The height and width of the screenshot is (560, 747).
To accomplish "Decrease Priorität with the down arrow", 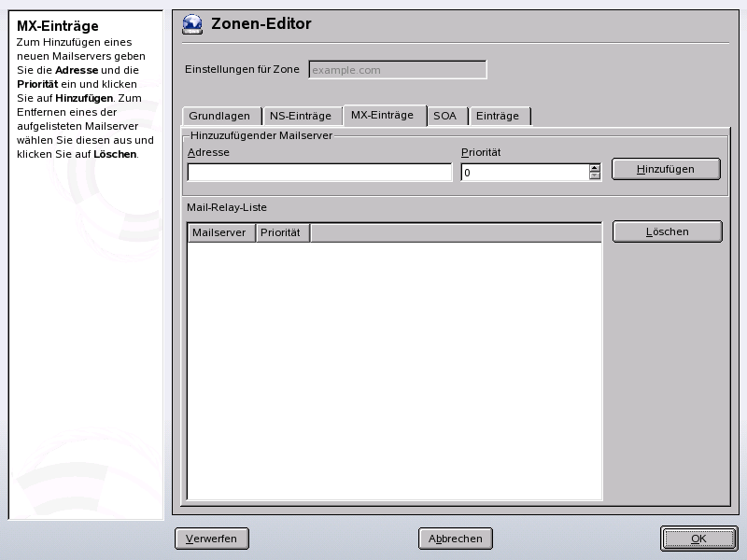I will pyautogui.click(x=594, y=175).
